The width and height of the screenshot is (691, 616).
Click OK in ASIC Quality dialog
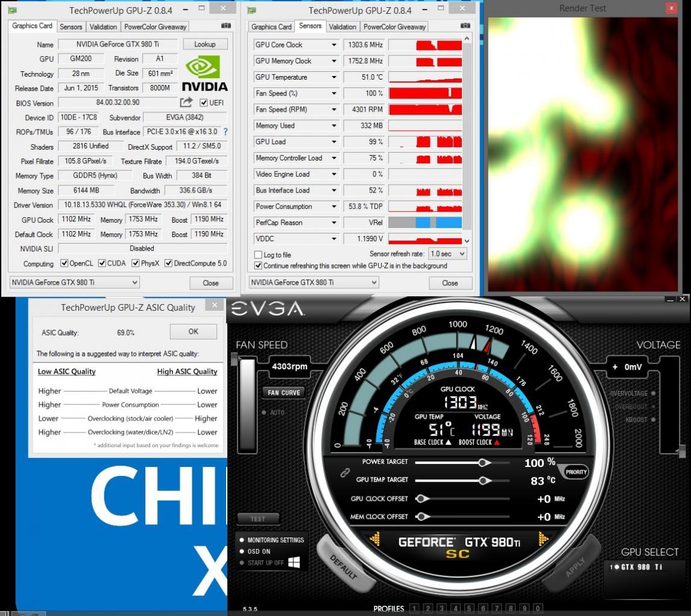coord(194,332)
